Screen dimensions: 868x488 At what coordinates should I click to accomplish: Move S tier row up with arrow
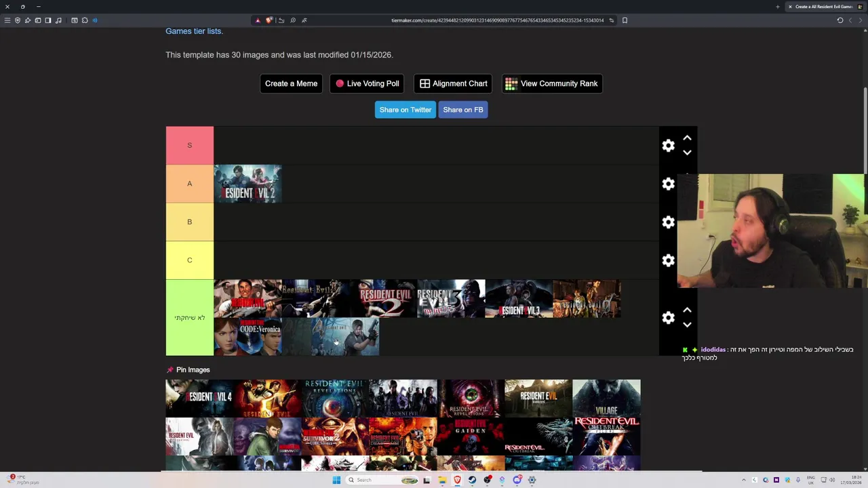pyautogui.click(x=687, y=138)
